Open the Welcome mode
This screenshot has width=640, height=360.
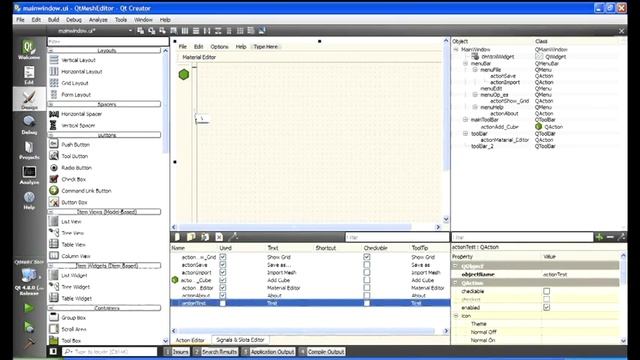(x=29, y=50)
